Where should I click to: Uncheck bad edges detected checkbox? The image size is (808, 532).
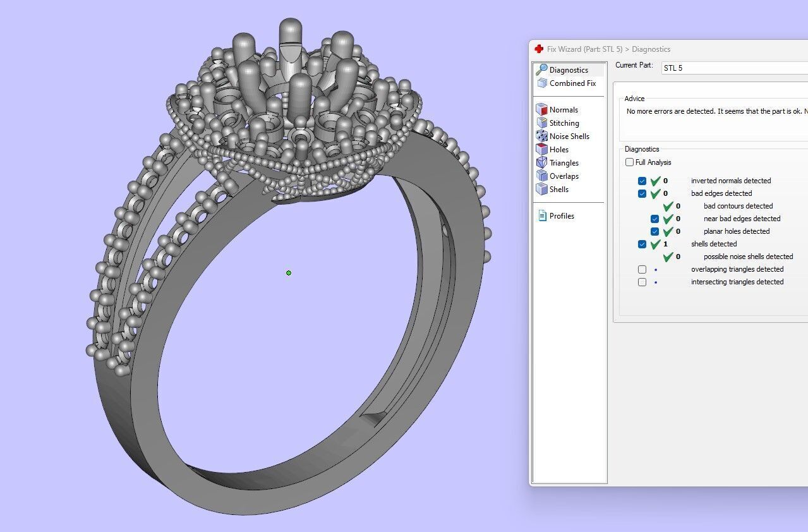click(642, 193)
